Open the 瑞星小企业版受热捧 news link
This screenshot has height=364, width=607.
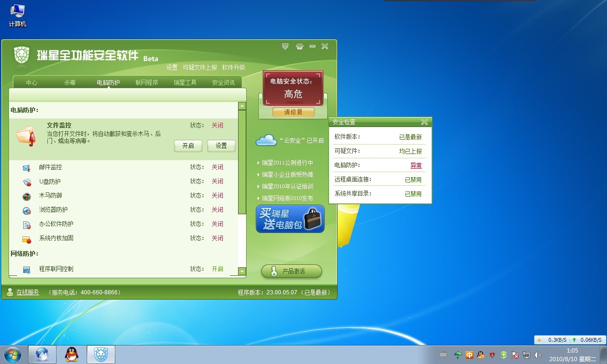[x=287, y=174]
